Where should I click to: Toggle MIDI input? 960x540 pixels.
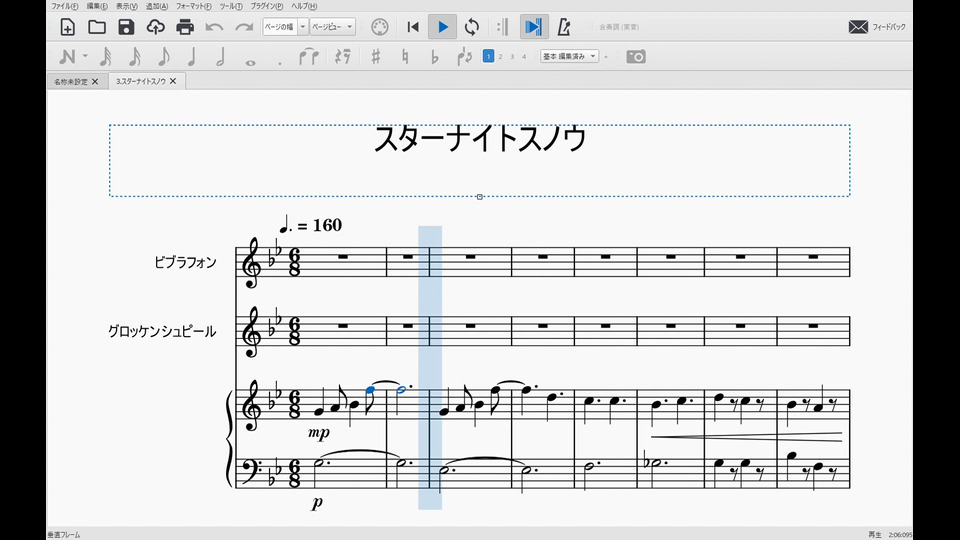point(379,27)
